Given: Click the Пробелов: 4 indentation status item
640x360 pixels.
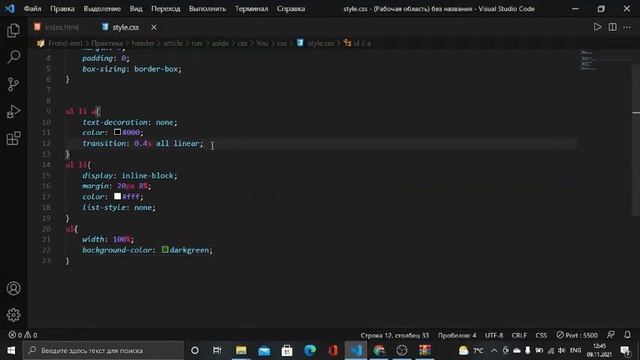Looking at the screenshot, I should (457, 335).
